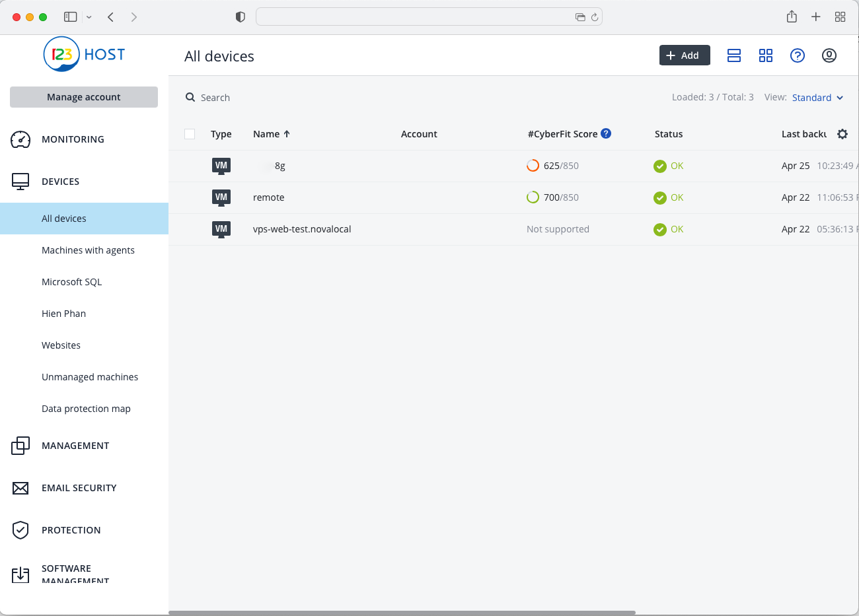The image size is (859, 616).
Task: Click the horizontal scrollbar at bottom
Action: [x=402, y=612]
